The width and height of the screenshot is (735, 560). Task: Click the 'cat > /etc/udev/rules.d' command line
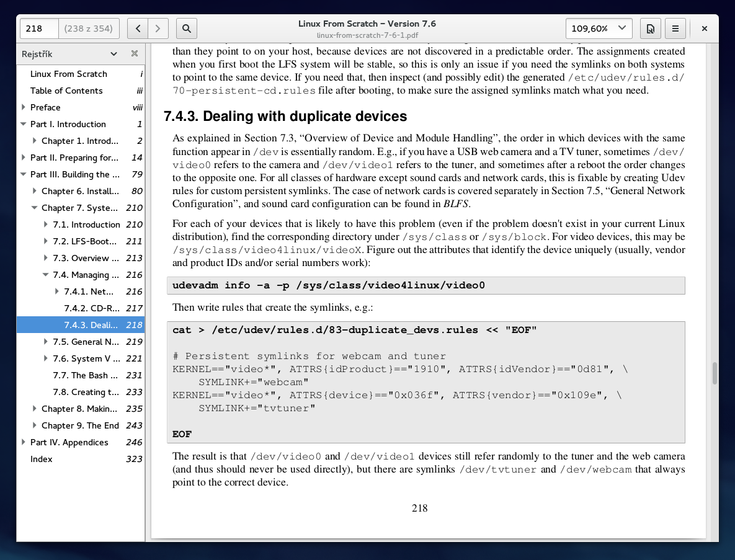(x=354, y=330)
